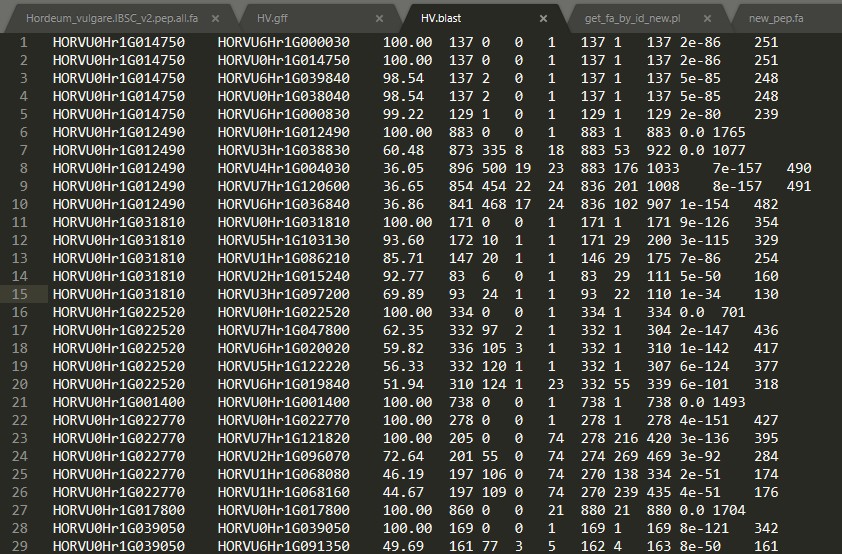Image resolution: width=842 pixels, height=554 pixels.
Task: Place cursor on HORVU0Hr1G017800 query in line 27
Action: coord(119,510)
